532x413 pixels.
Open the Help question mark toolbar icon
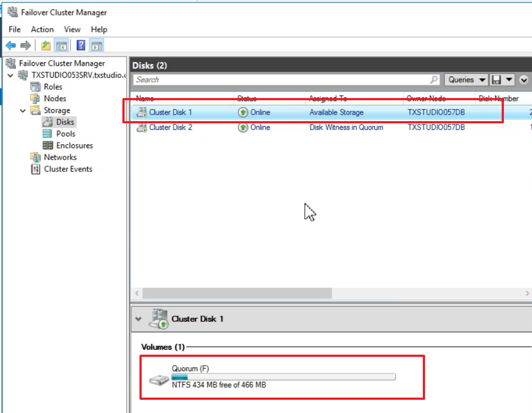[80, 45]
